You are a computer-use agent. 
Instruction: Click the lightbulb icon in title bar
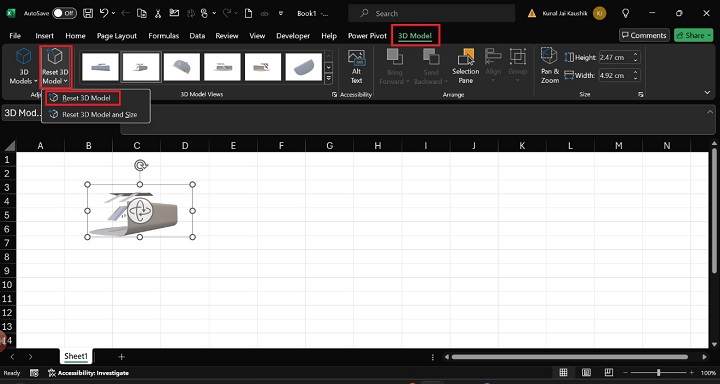click(x=625, y=13)
